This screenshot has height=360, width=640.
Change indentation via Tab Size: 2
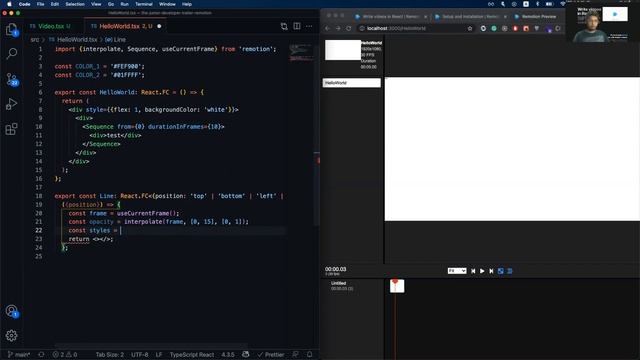(x=109, y=355)
